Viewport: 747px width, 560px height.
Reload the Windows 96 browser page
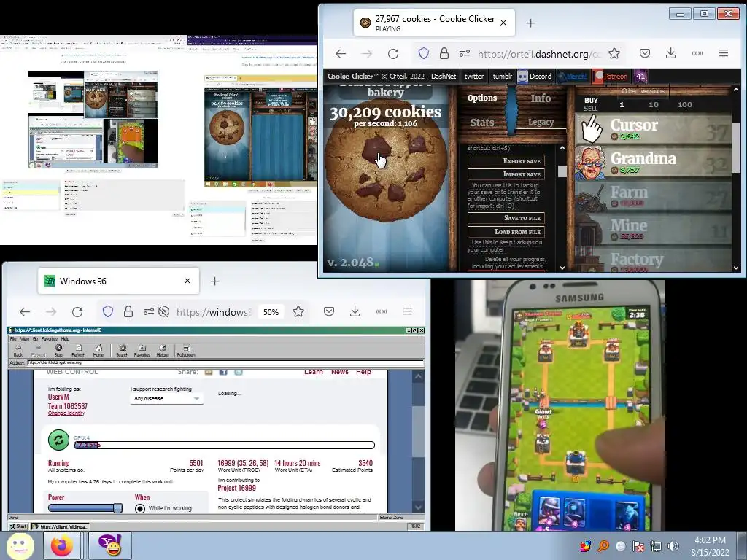click(x=77, y=312)
